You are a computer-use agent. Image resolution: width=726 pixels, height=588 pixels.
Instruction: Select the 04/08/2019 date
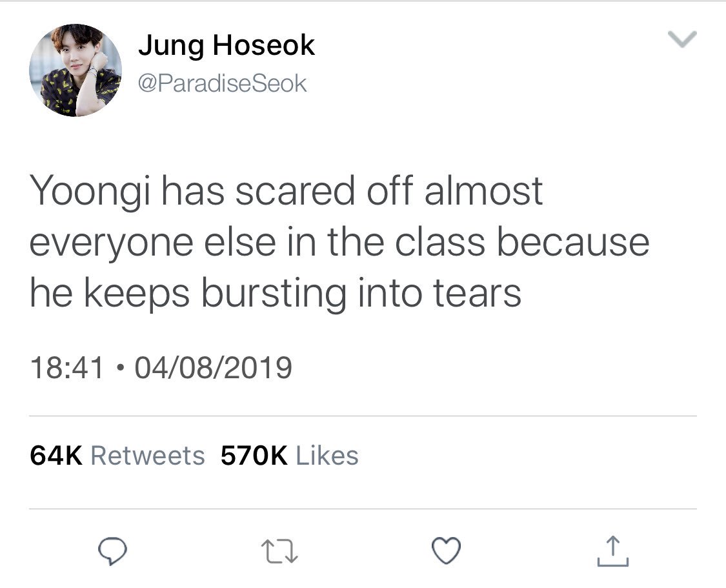214,368
